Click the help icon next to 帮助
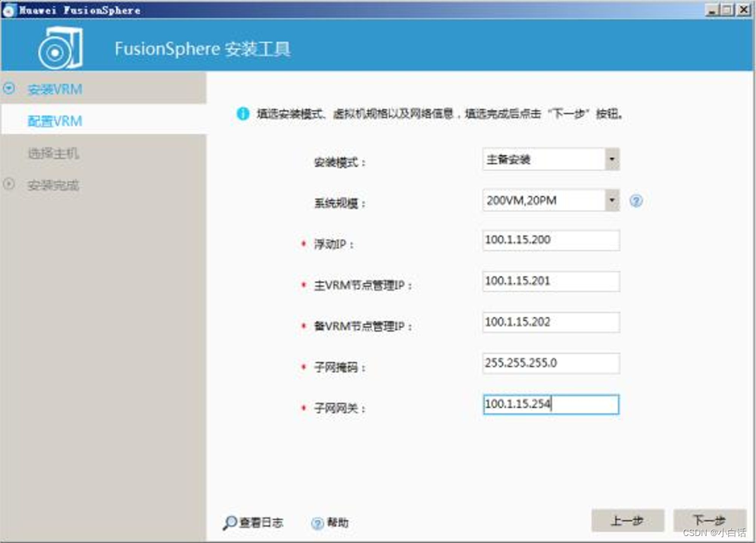The image size is (756, 543). [317, 523]
